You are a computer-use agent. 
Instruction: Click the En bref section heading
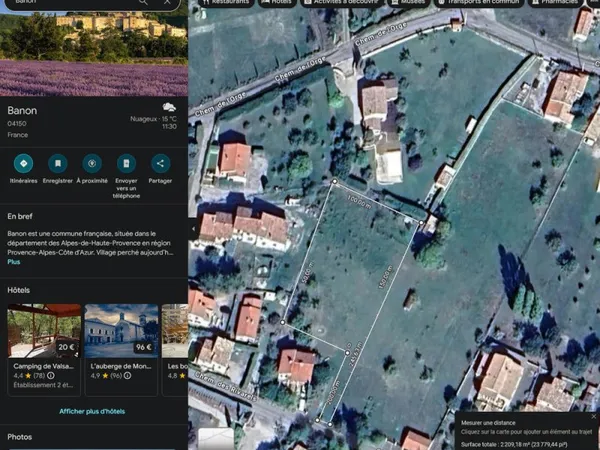pos(20,216)
